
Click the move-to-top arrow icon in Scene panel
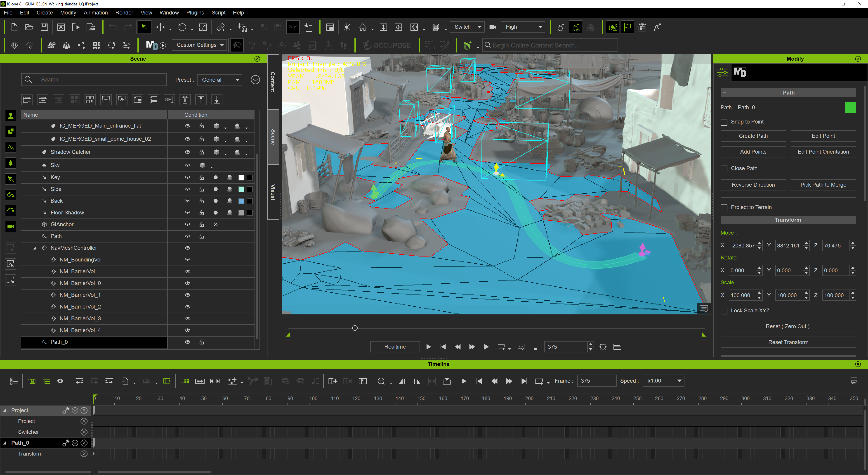[x=201, y=100]
